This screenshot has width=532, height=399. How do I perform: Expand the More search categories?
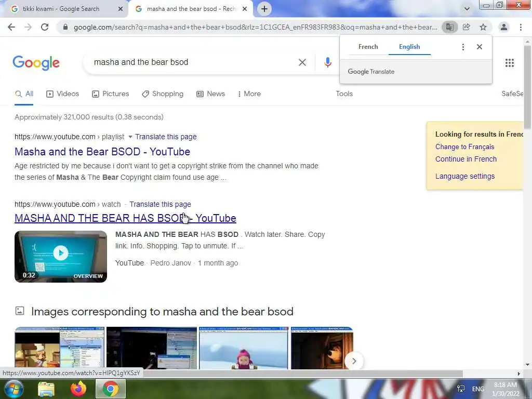click(249, 94)
